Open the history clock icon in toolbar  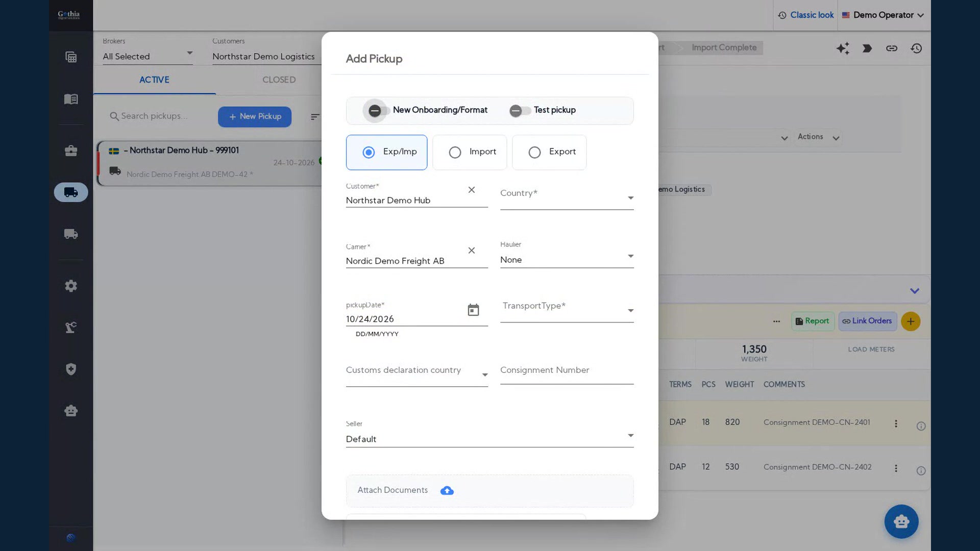(916, 48)
